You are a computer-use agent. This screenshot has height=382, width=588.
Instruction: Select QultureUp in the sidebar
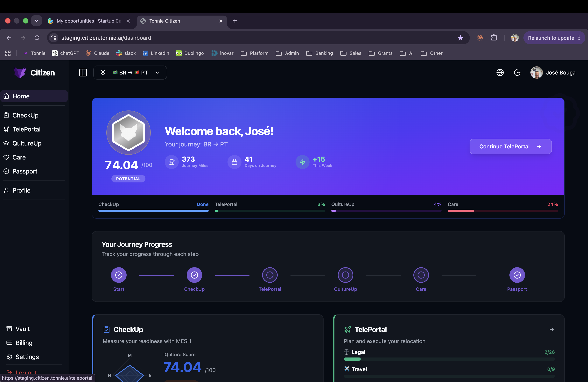pos(34,143)
